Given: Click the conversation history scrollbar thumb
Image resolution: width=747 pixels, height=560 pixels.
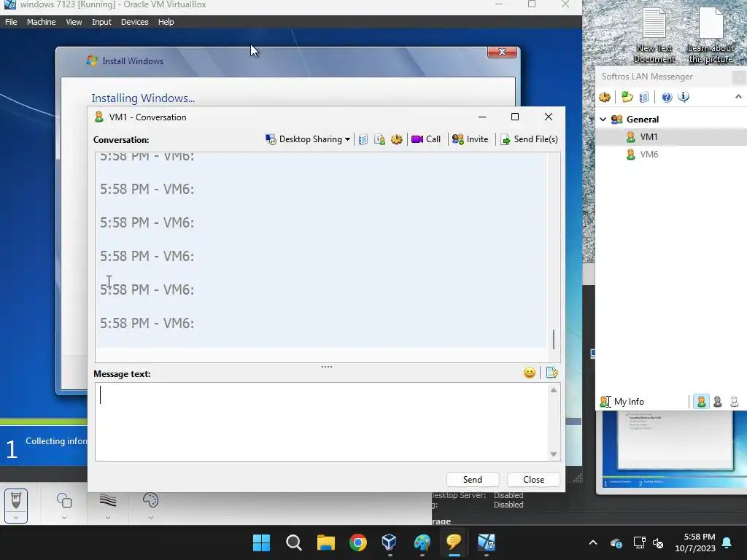Looking at the screenshot, I should click(554, 339).
